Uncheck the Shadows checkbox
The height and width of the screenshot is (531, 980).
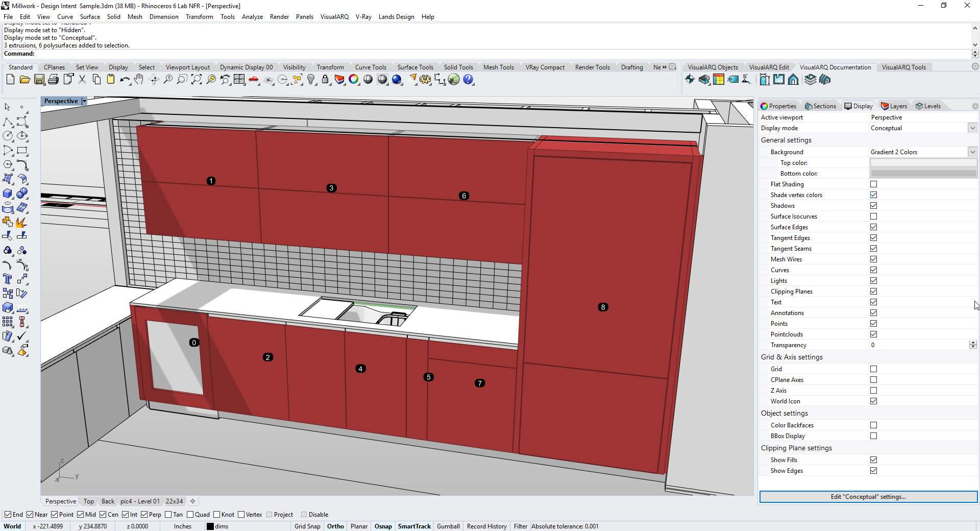coord(873,206)
